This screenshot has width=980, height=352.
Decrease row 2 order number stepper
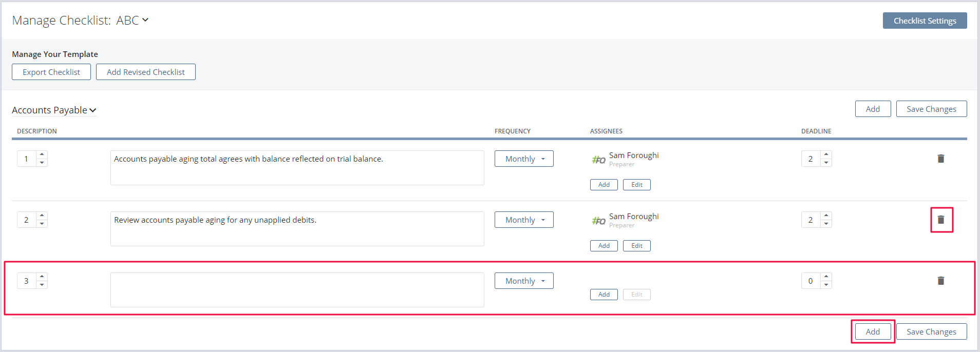(42, 224)
